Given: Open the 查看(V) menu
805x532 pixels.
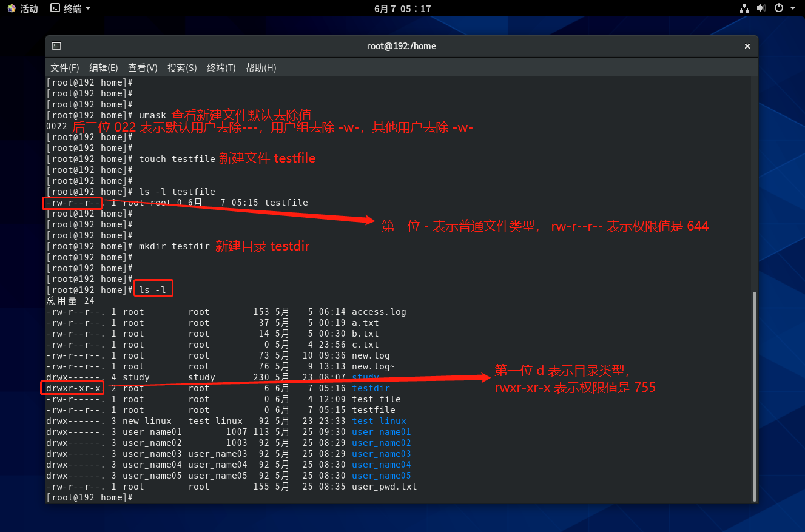Looking at the screenshot, I should pyautogui.click(x=143, y=68).
